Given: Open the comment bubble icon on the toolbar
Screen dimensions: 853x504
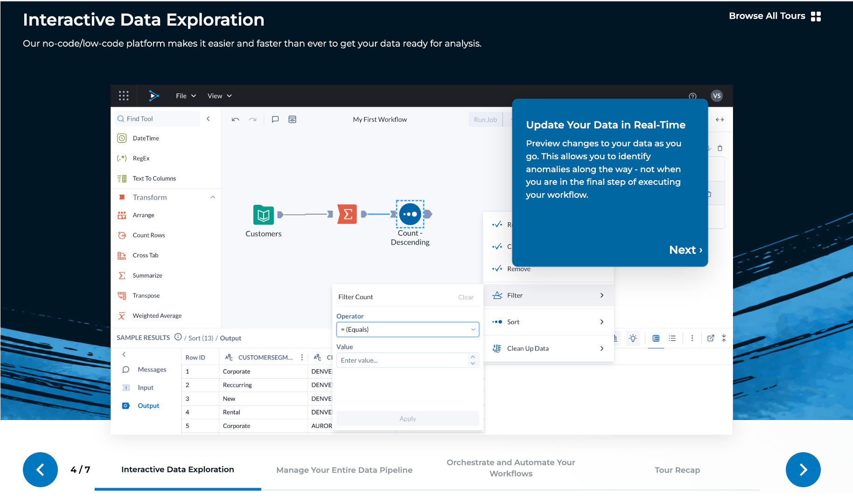Looking at the screenshot, I should 275,119.
